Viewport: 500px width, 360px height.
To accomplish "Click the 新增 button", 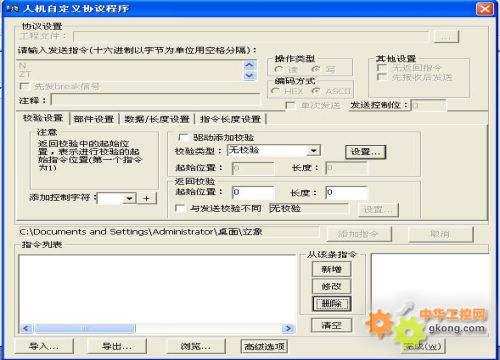I will [331, 269].
